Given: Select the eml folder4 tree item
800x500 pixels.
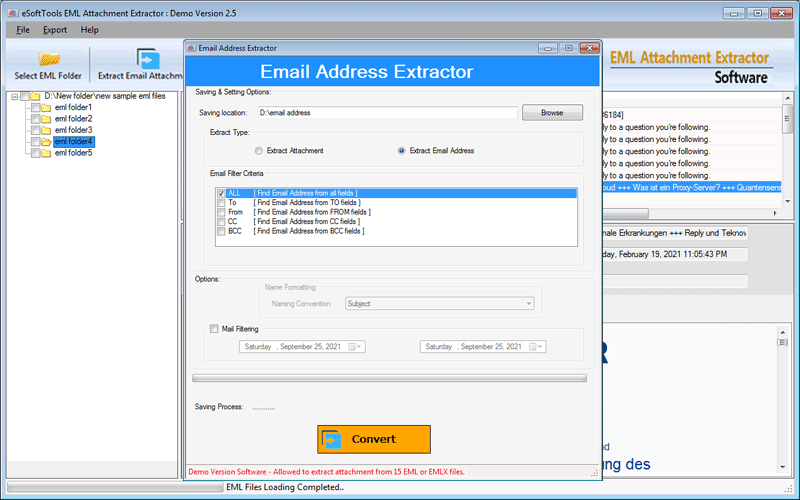Looking at the screenshot, I should 74,142.
